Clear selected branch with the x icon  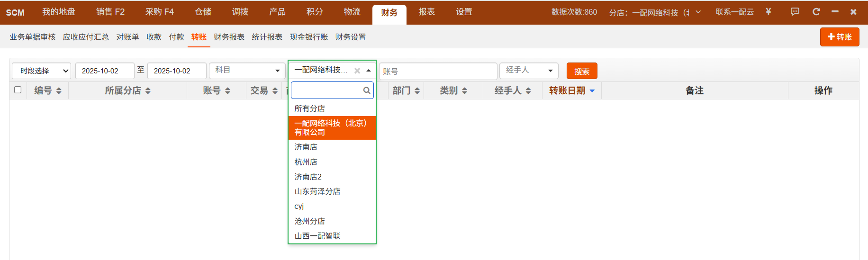click(x=357, y=71)
